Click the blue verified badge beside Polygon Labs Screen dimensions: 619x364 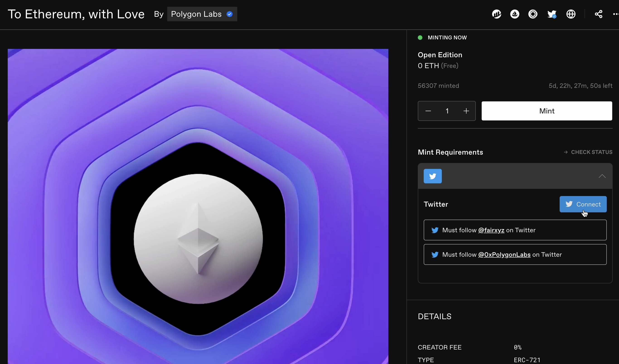pos(230,14)
